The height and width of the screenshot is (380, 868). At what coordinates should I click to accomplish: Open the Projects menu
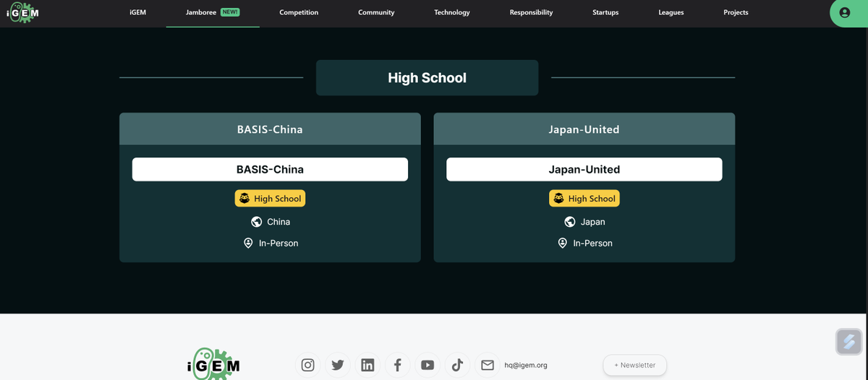tap(736, 12)
